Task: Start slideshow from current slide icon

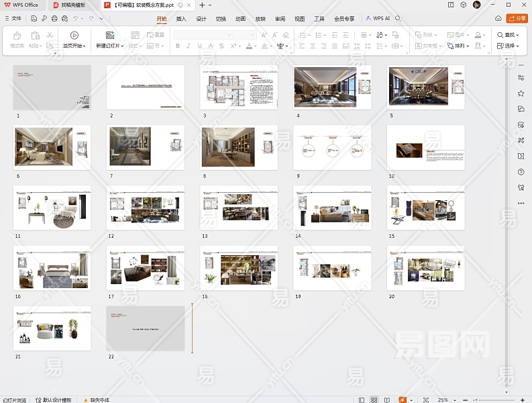Action: coord(74,35)
